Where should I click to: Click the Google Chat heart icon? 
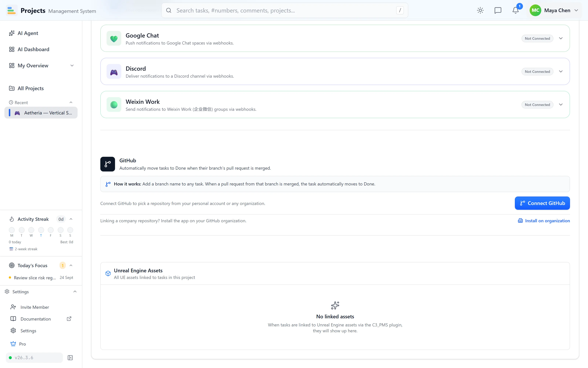(x=114, y=38)
